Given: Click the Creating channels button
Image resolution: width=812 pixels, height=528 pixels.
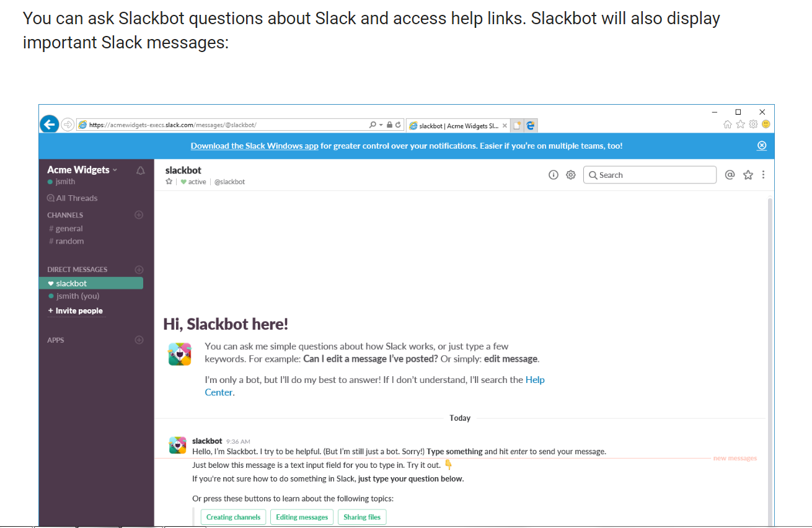Looking at the screenshot, I should pyautogui.click(x=233, y=517).
